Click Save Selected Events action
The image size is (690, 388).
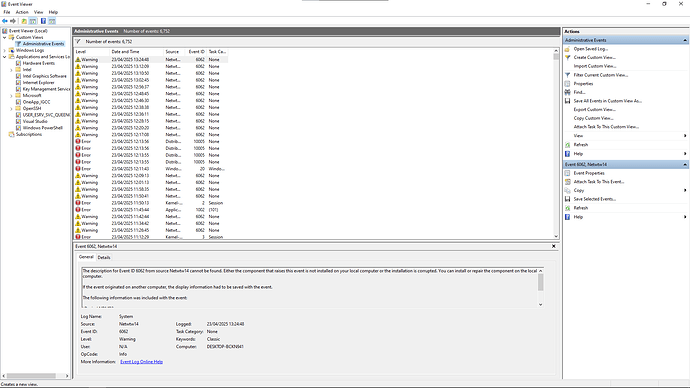(x=595, y=199)
